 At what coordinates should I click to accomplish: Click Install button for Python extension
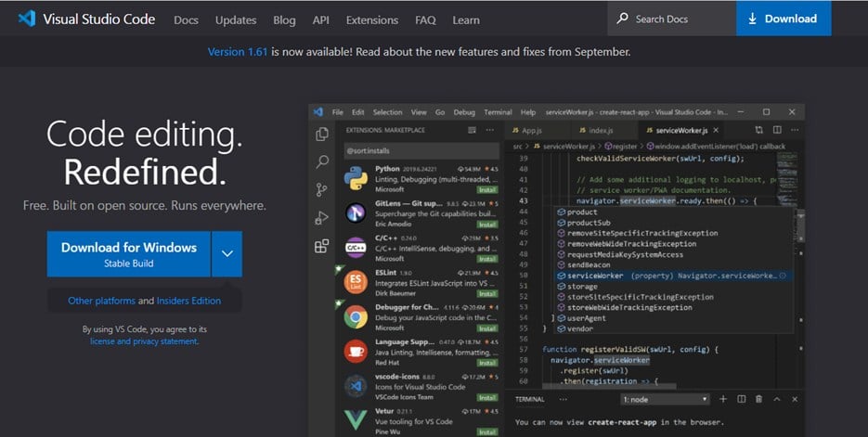pos(487,189)
